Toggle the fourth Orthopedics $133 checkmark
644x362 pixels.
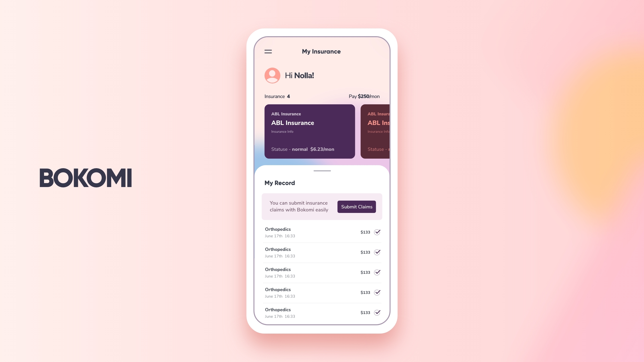tap(377, 292)
